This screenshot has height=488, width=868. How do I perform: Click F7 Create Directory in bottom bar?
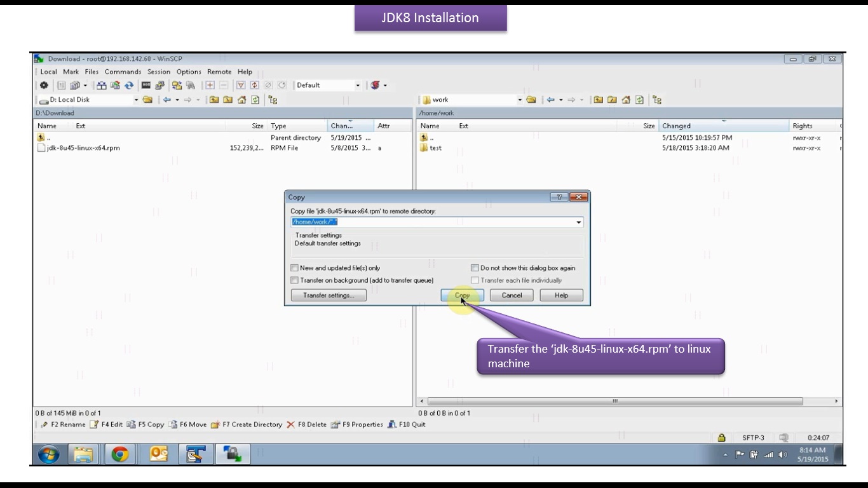coord(247,424)
